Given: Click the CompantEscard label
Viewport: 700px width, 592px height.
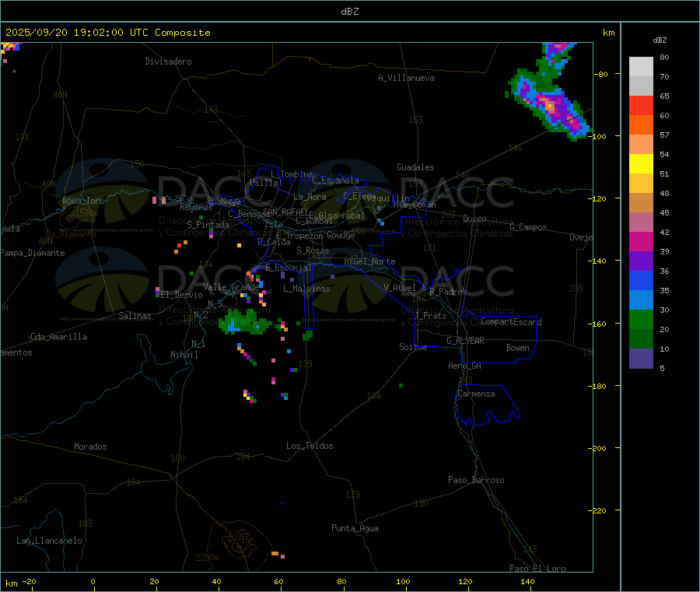Looking at the screenshot, I should pos(512,322).
